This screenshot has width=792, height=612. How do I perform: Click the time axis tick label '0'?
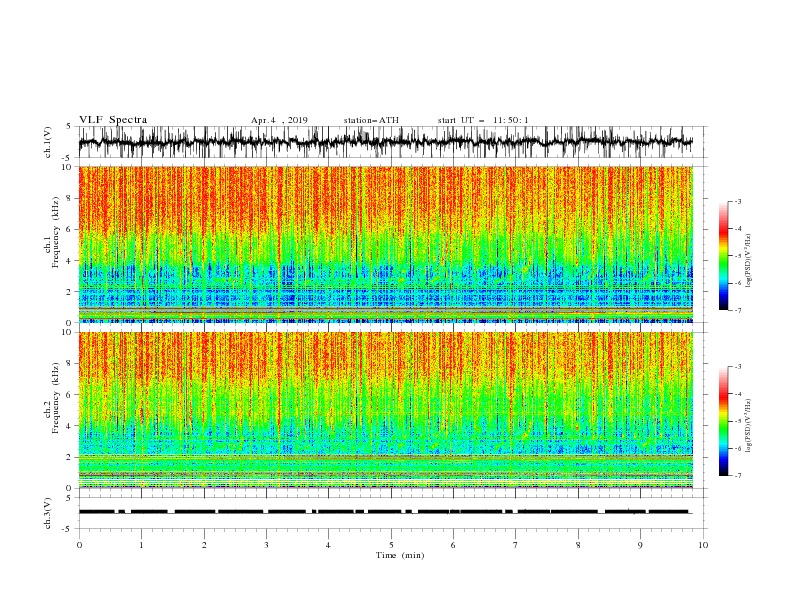click(79, 545)
